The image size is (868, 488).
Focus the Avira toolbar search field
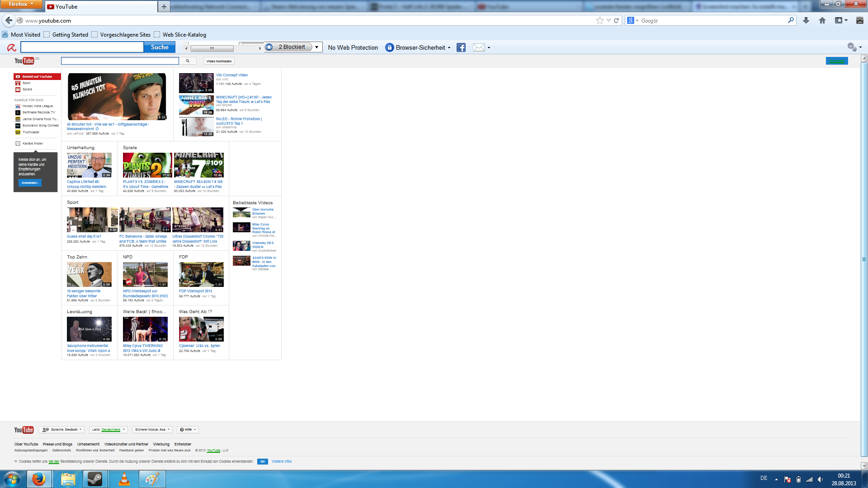coord(82,47)
